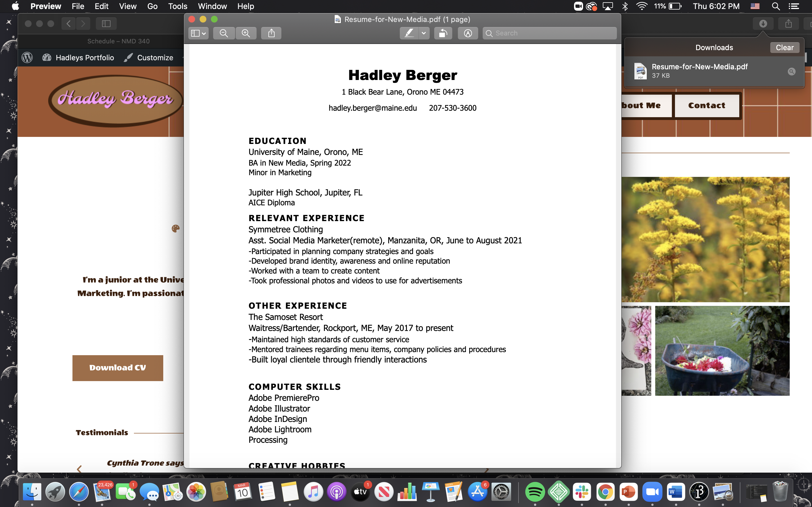Expand the highlight color dropdown arrow
Viewport: 812px width, 507px height.
(x=424, y=33)
